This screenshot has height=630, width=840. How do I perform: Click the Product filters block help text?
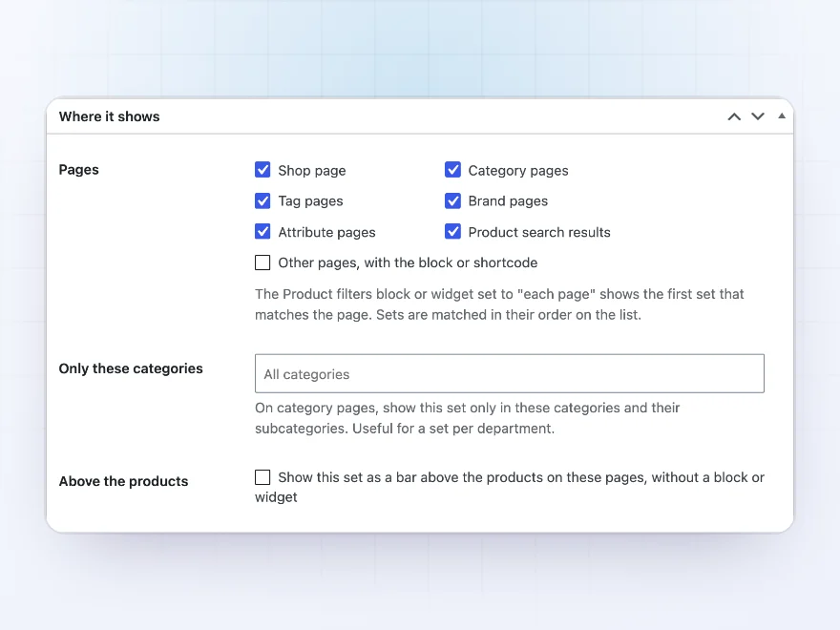pyautogui.click(x=499, y=304)
